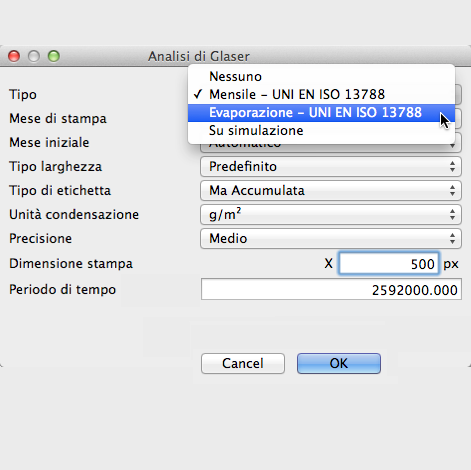The width and height of the screenshot is (471, 470).
Task: Close the Analisi di Glaser window
Action: pos(14,56)
